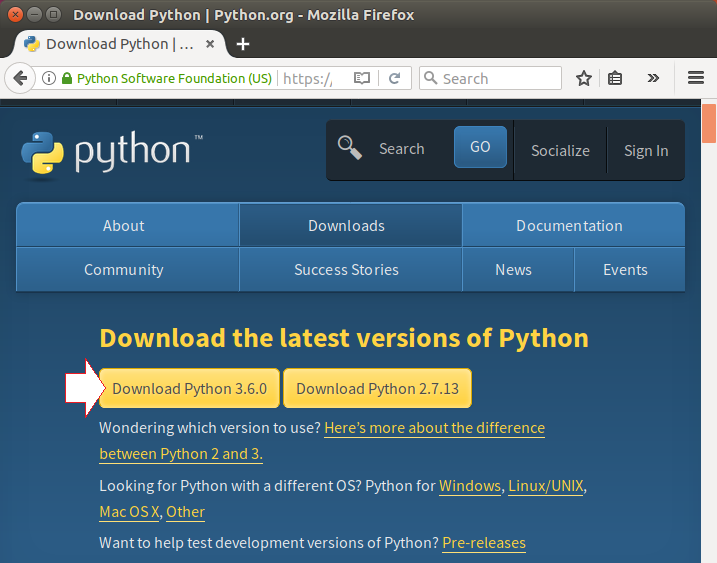Open a new tab with the plus button
717x563 pixels.
[243, 44]
